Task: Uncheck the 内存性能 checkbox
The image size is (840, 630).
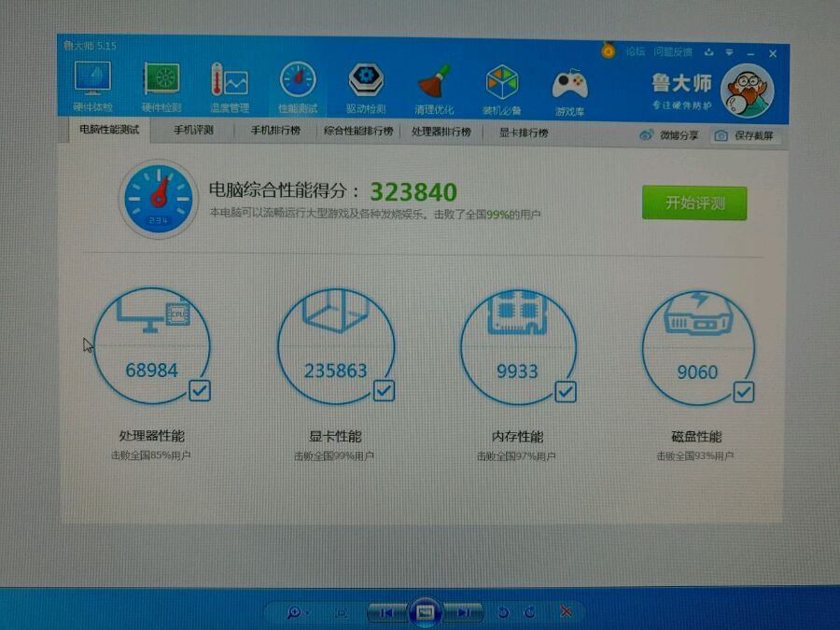Action: click(566, 392)
